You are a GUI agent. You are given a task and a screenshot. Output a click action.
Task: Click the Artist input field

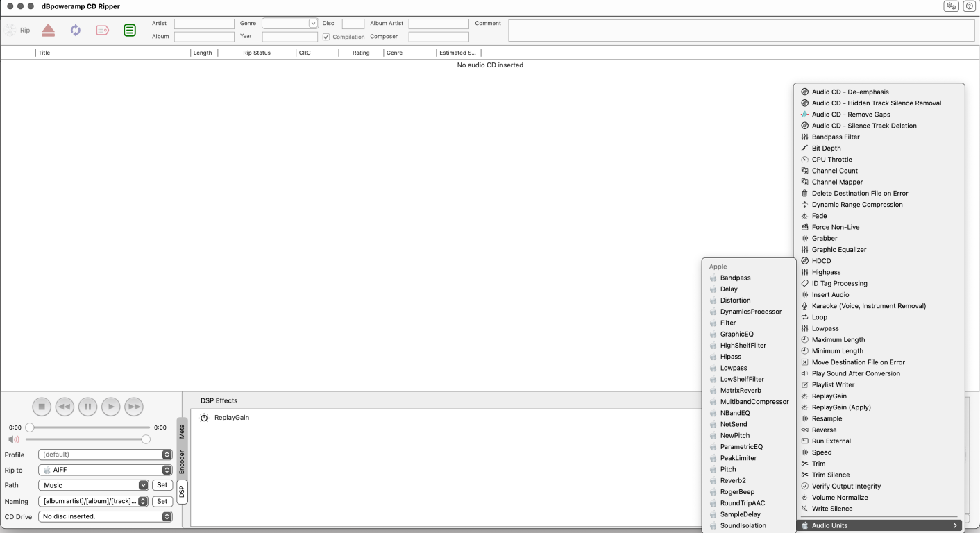coord(204,24)
